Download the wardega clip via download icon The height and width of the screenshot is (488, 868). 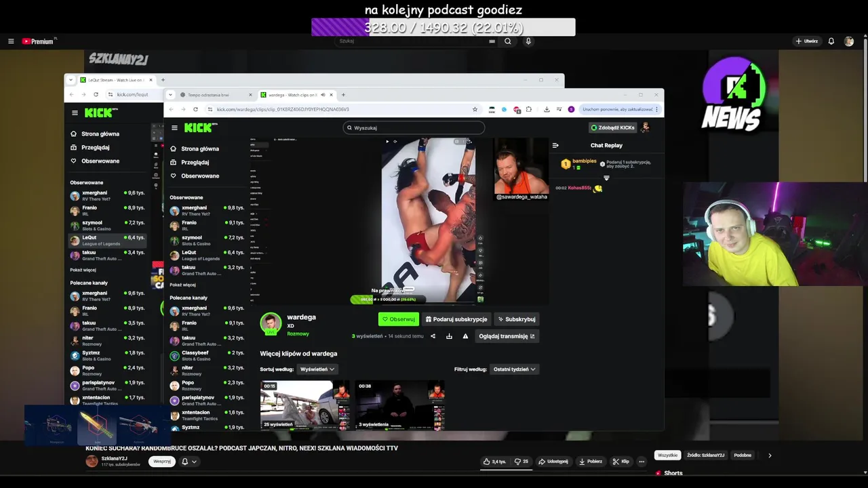449,336
